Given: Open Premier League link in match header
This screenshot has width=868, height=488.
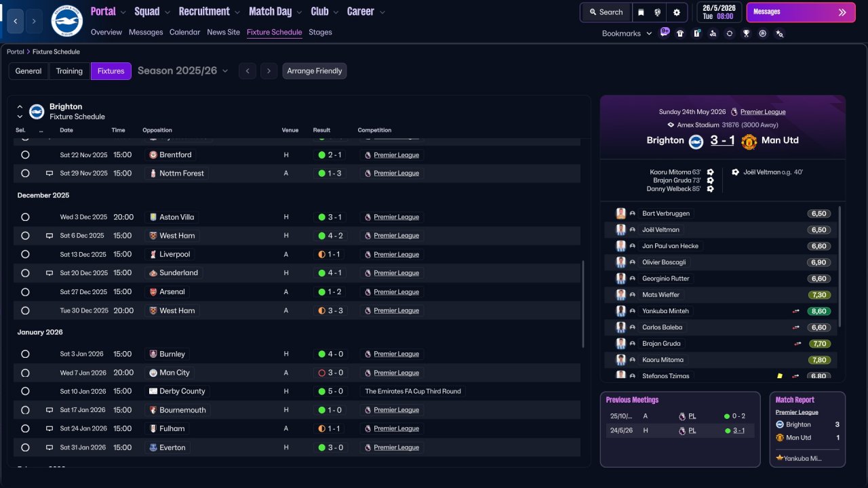Looking at the screenshot, I should coord(763,112).
